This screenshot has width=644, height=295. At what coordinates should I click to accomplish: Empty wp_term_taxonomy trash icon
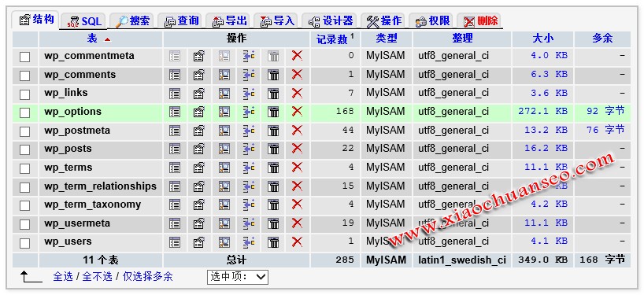[x=273, y=205]
